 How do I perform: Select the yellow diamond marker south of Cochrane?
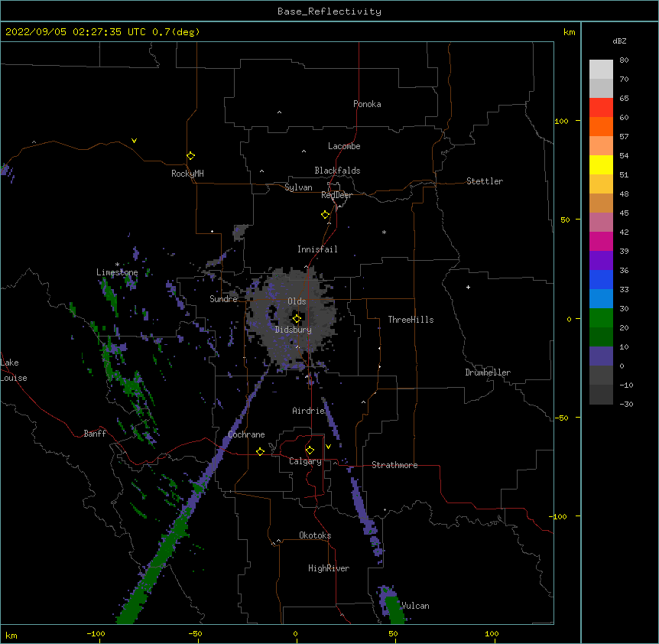(x=260, y=451)
